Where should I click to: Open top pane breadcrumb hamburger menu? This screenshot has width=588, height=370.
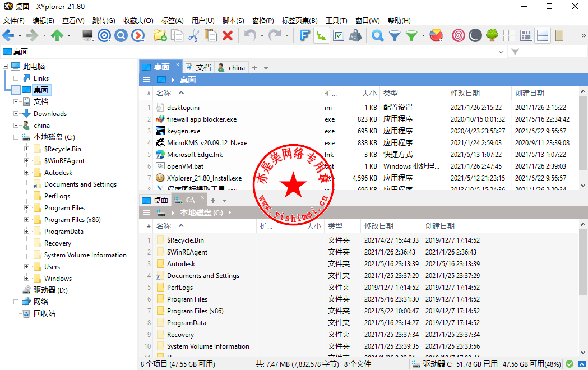147,80
